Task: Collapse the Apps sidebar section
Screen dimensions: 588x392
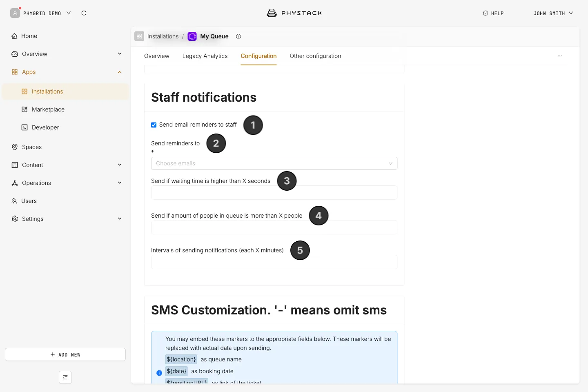Action: pos(120,72)
